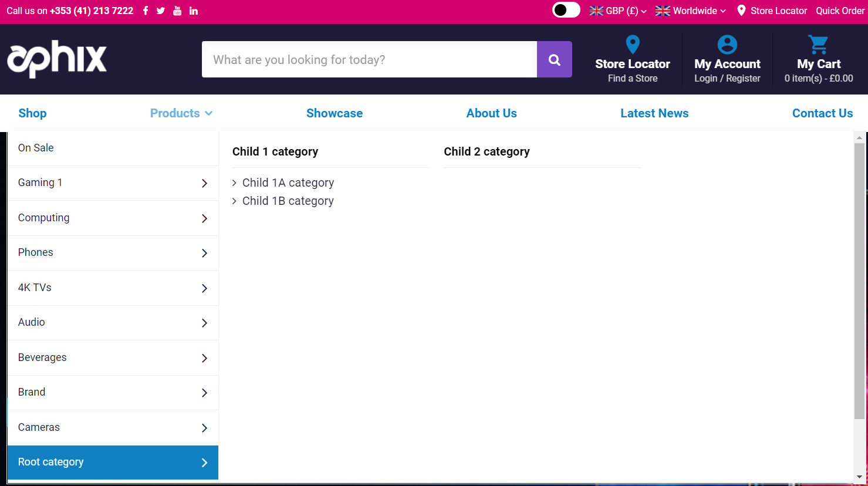
Task: Start a search with the magnifying glass icon
Action: [554, 59]
